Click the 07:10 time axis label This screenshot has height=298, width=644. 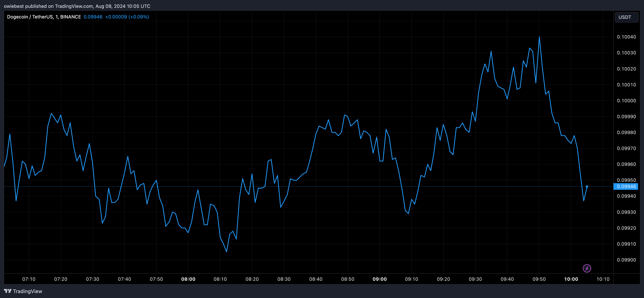tap(29, 279)
